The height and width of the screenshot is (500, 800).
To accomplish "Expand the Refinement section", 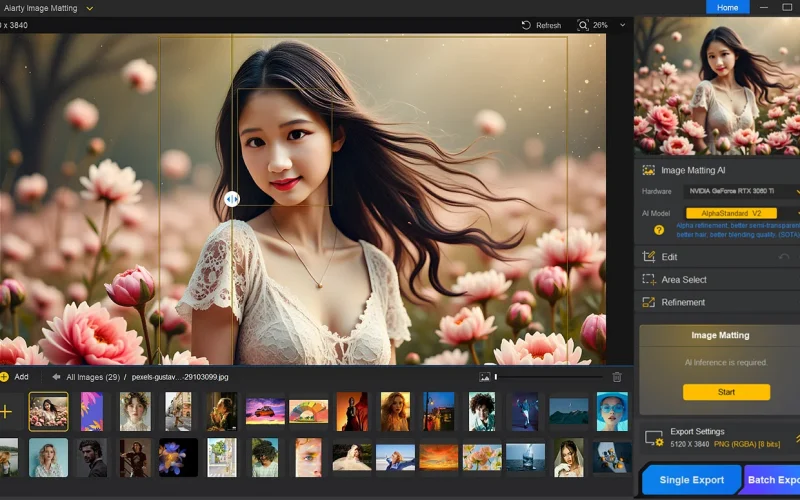I will 683,302.
